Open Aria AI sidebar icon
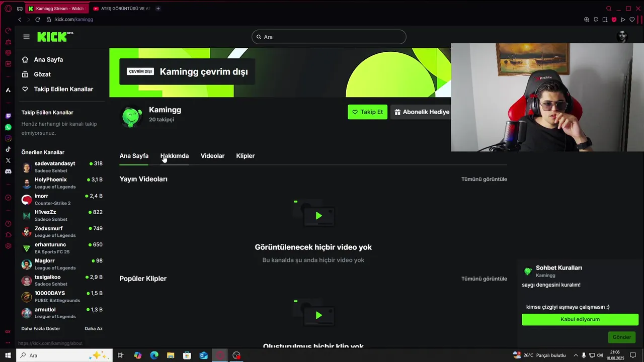This screenshot has width=644, height=362. (8, 90)
